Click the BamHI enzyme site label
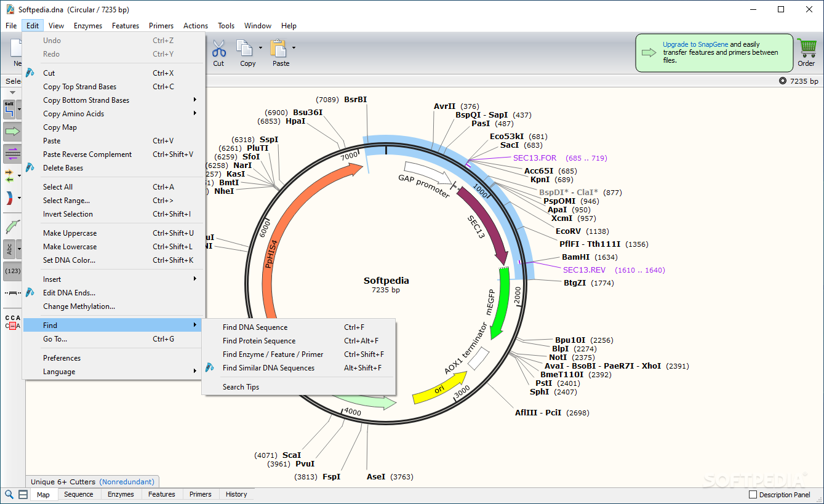The width and height of the screenshot is (824, 504). coord(575,257)
